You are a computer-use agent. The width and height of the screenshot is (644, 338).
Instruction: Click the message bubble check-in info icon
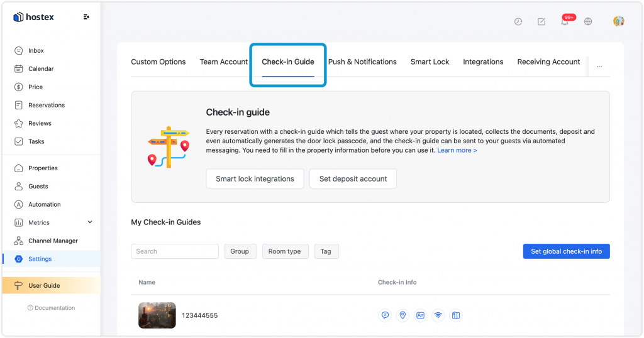(x=385, y=315)
